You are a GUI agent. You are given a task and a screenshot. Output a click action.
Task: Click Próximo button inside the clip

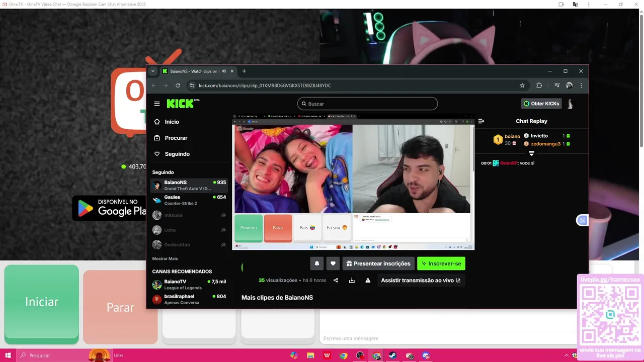click(x=249, y=228)
